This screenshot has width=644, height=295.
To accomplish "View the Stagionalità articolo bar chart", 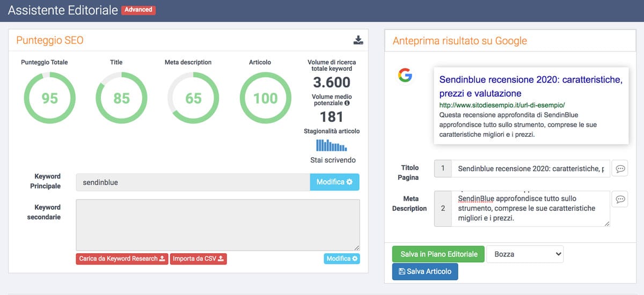I will point(331,145).
